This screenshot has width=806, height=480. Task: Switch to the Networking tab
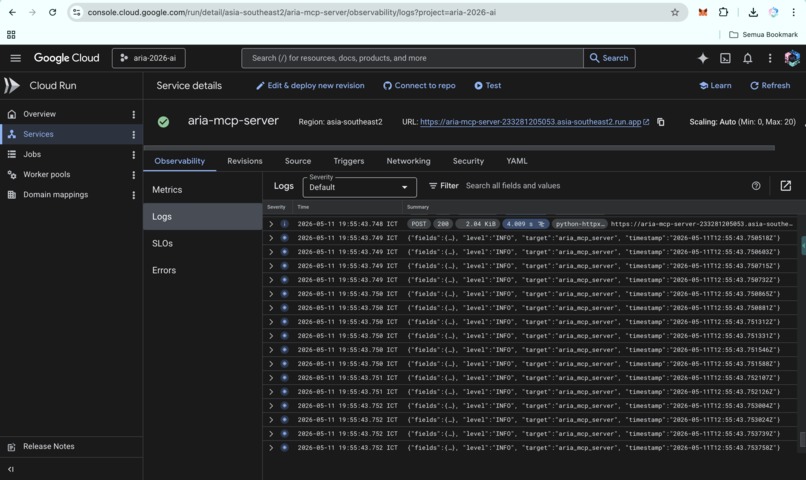(408, 161)
